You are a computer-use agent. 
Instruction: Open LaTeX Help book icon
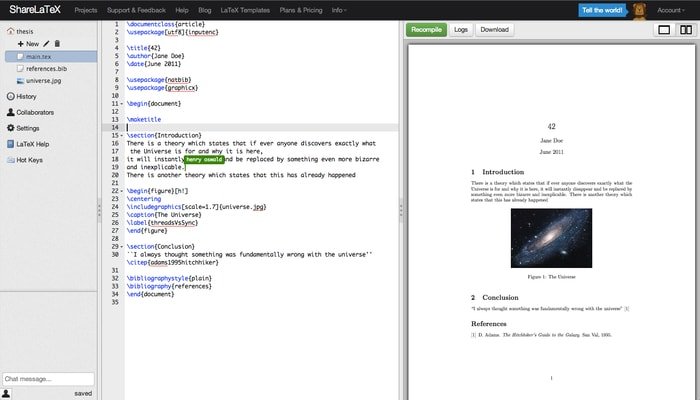[11, 144]
